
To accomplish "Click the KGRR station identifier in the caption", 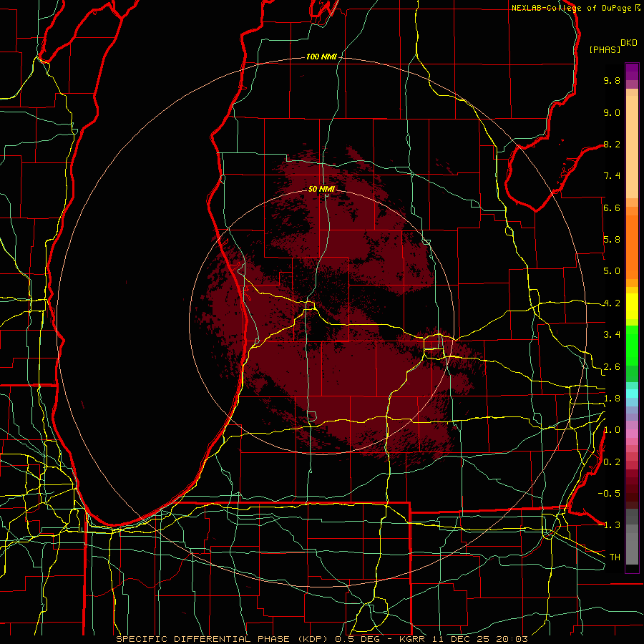I will pos(413,639).
